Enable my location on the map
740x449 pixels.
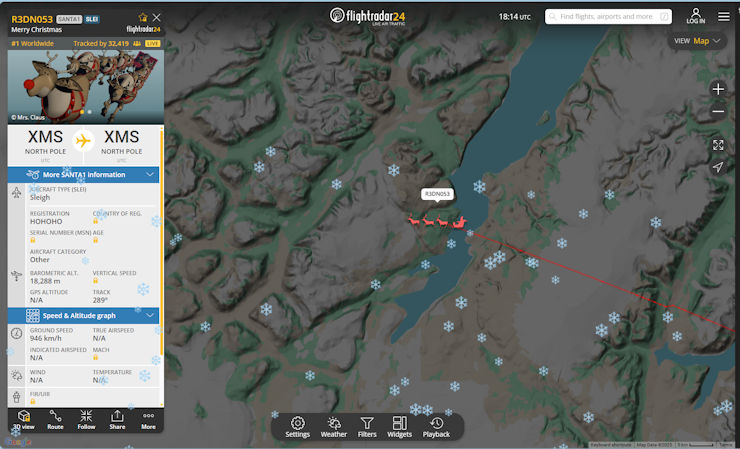718,168
